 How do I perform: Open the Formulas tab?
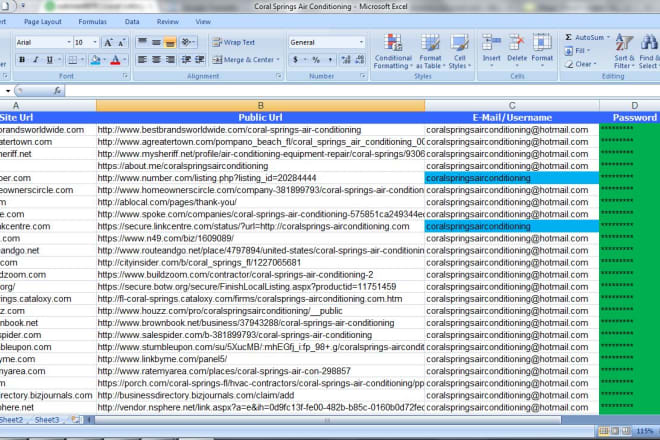92,21
